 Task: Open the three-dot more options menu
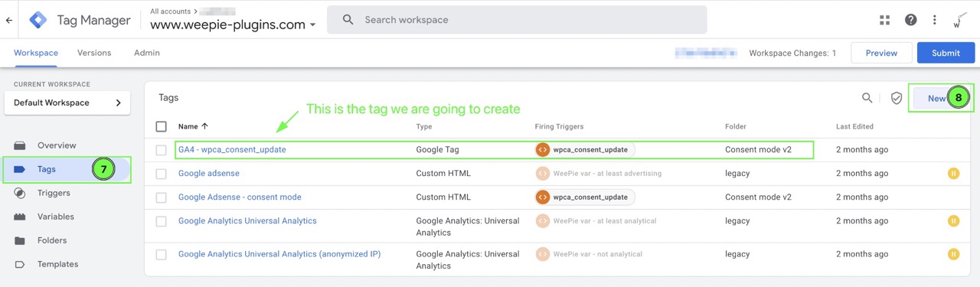click(934, 20)
